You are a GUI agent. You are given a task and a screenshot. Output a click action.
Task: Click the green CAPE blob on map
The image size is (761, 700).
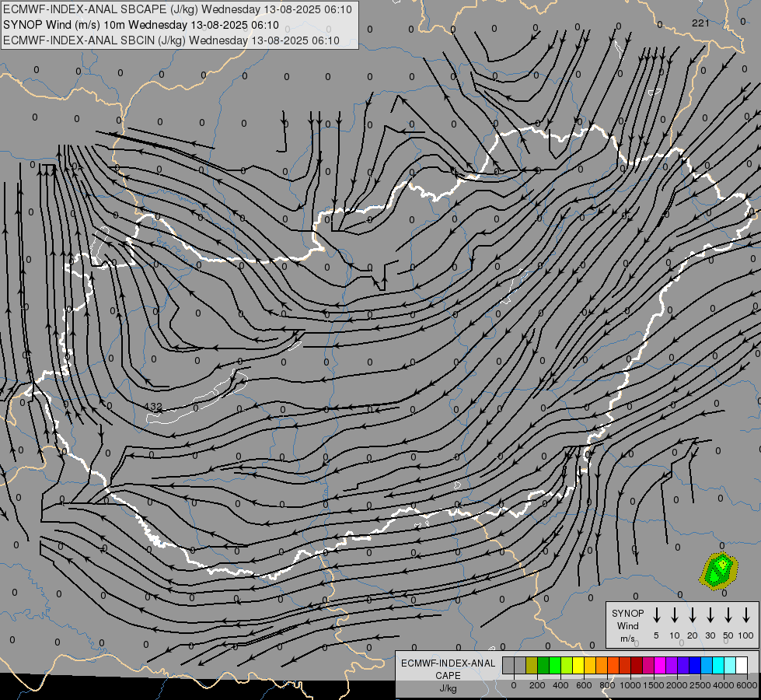coord(719,572)
